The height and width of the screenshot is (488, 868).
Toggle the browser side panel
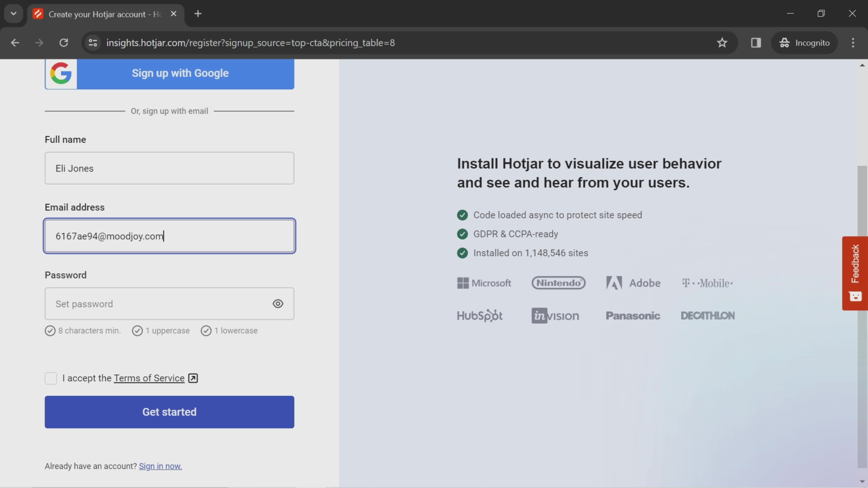click(x=756, y=43)
